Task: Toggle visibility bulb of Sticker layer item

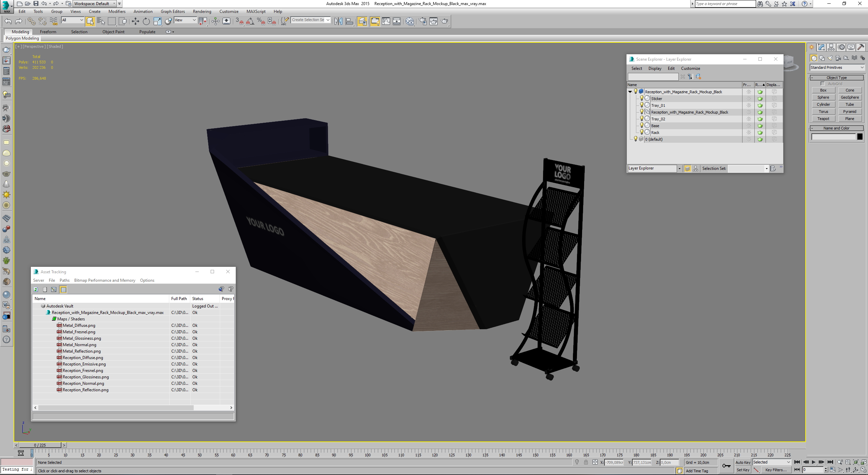Action: pos(641,98)
